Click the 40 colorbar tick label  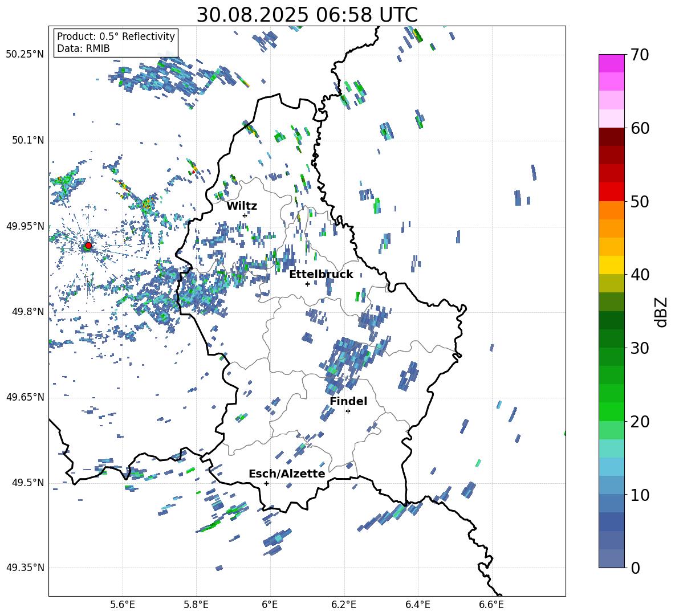click(640, 275)
